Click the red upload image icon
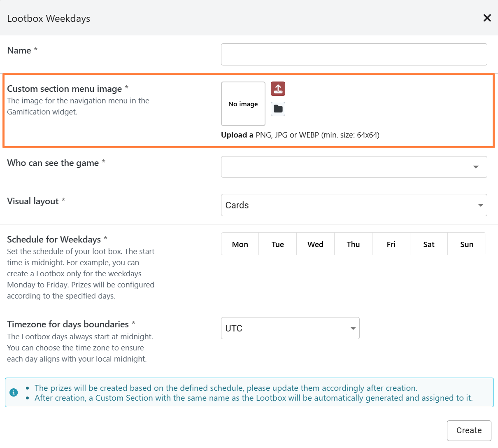 (278, 89)
